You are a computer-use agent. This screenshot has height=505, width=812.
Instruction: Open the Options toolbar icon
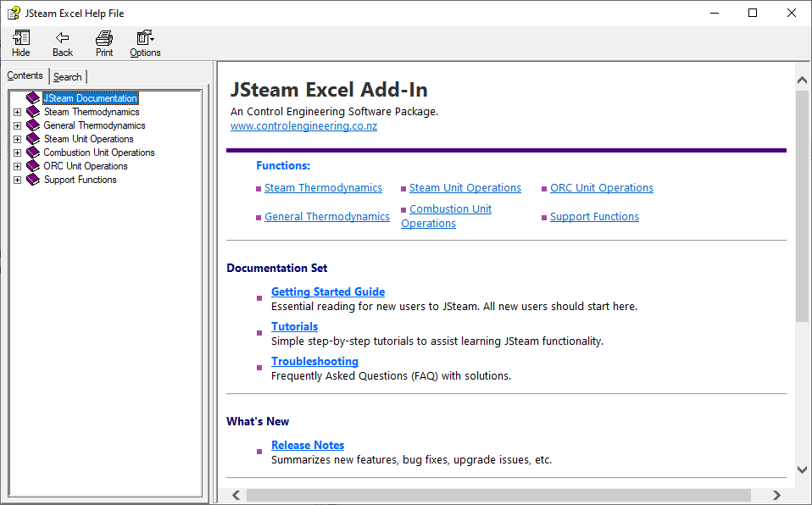click(x=145, y=38)
